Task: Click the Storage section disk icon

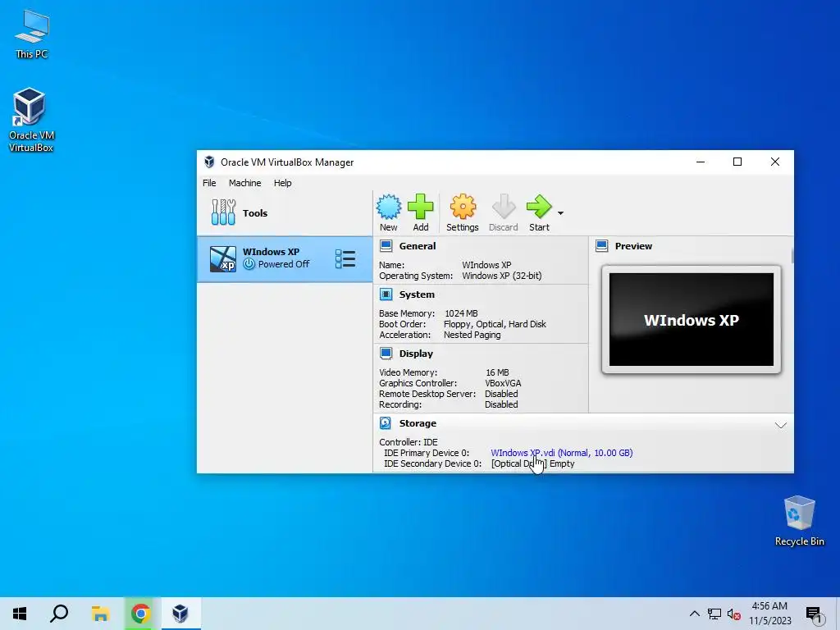Action: (386, 423)
